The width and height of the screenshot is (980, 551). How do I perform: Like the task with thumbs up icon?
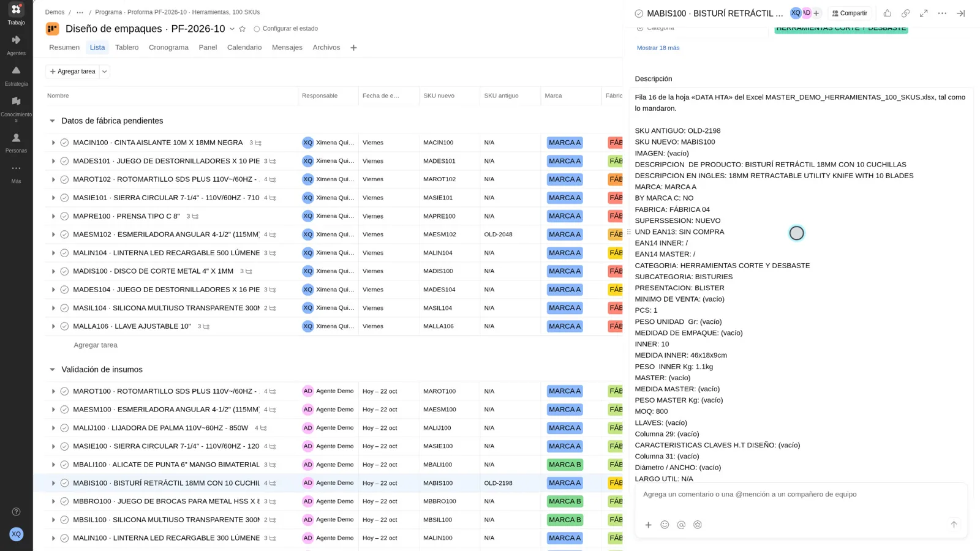[x=887, y=13]
